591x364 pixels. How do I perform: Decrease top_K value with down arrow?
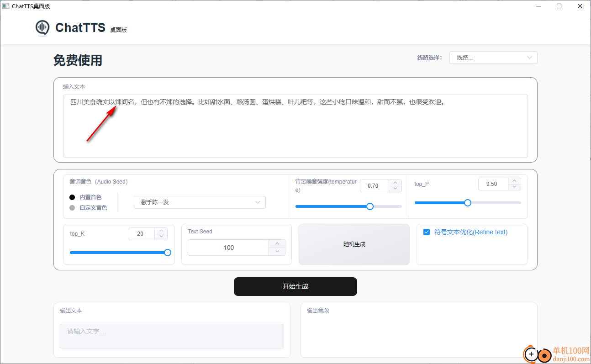point(161,237)
